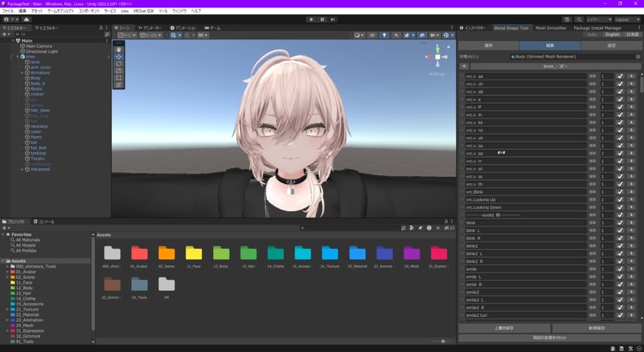Select the Hand view tool

coord(119,49)
